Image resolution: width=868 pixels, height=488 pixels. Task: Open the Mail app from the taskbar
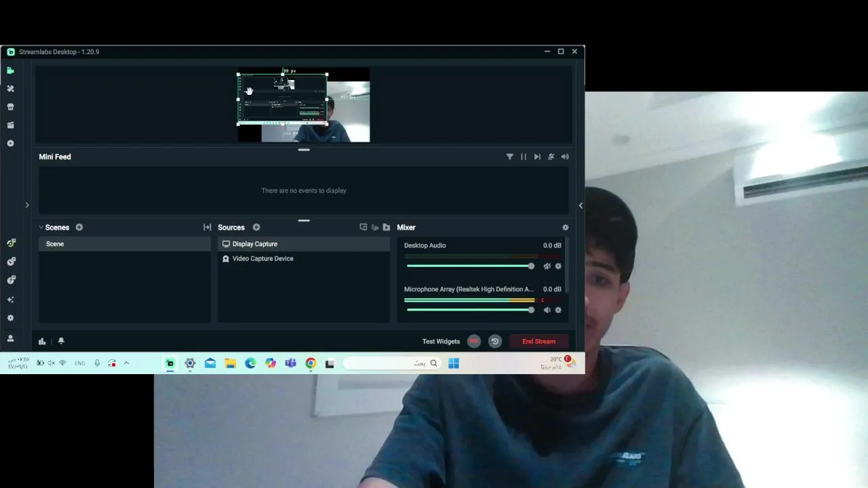click(210, 363)
